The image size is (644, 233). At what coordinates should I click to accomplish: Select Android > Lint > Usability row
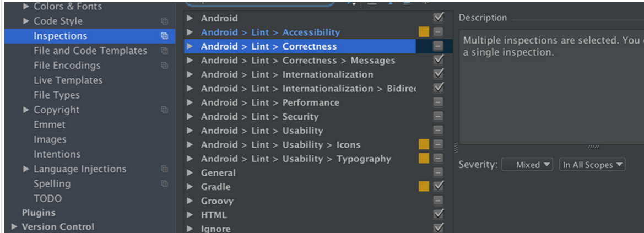point(318,131)
